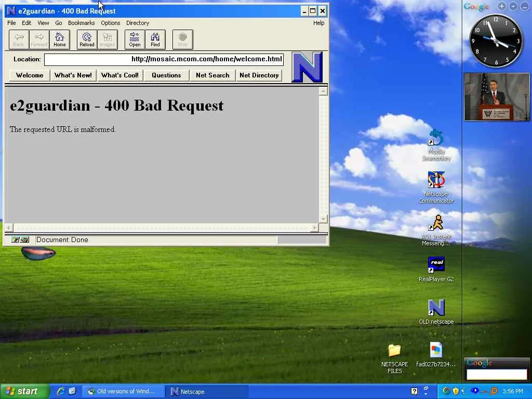Click the yellow security shield tray icon
The width and height of the screenshot is (532, 399).
coord(456,391)
